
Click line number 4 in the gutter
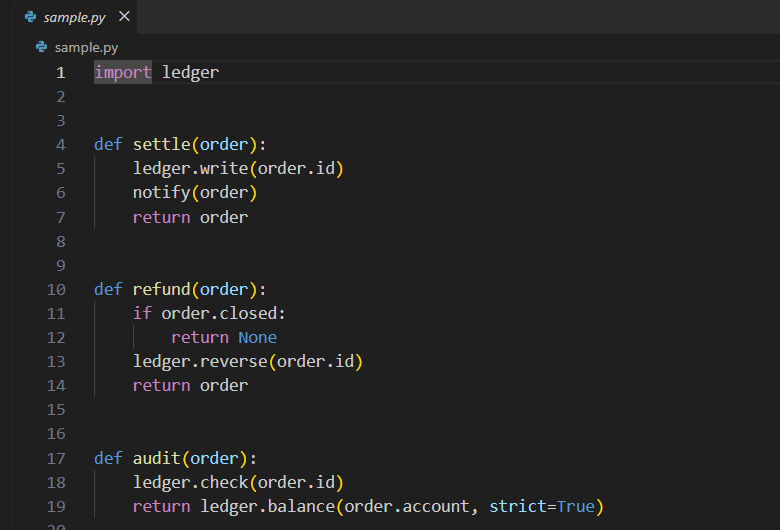point(61,145)
